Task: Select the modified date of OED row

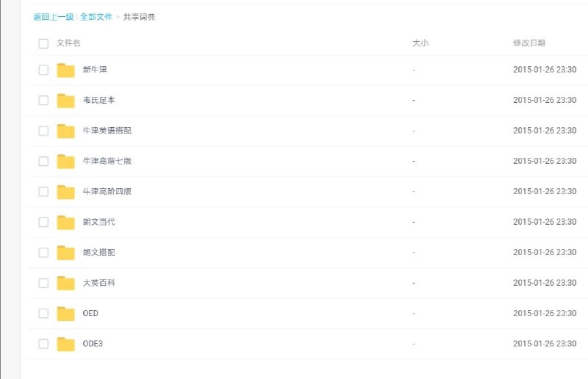Action: [x=545, y=313]
